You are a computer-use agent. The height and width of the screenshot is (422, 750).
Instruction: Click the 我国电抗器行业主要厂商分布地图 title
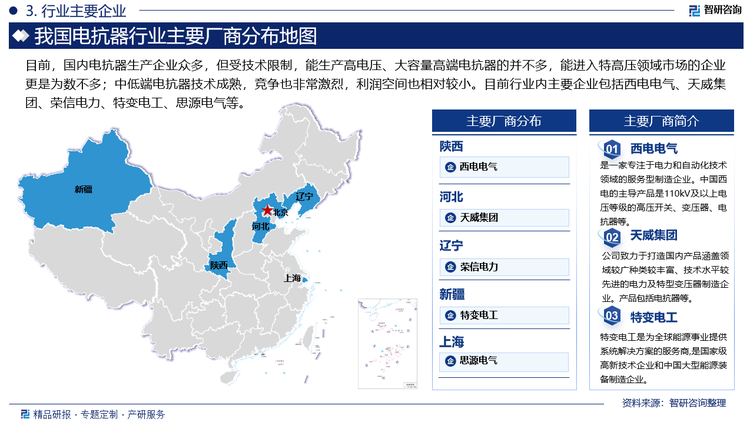point(176,36)
